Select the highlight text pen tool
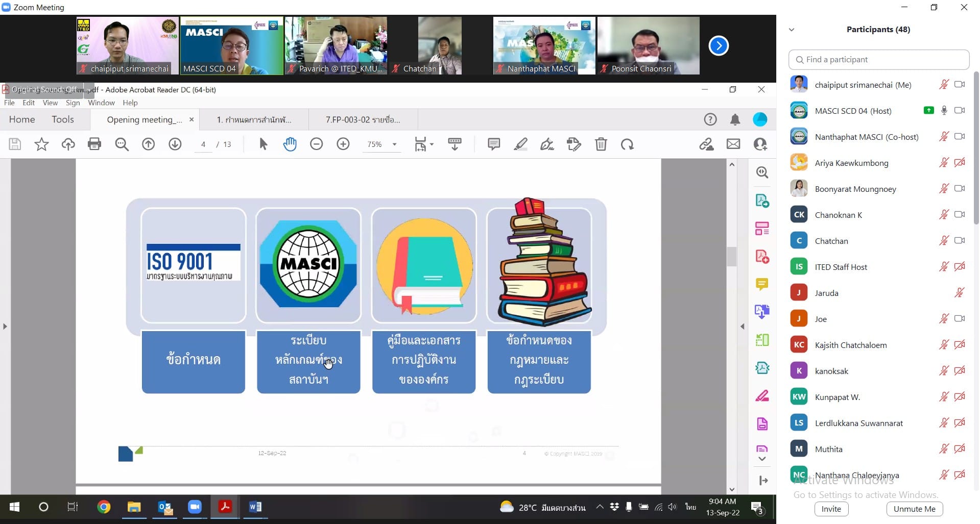This screenshot has width=980, height=524. click(520, 144)
